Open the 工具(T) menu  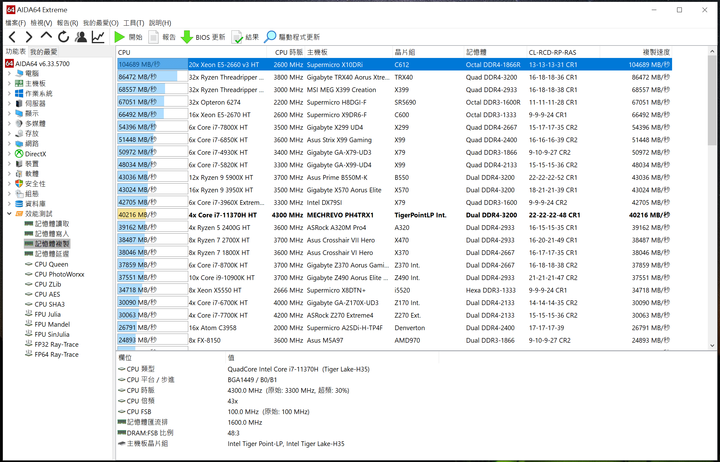tap(134, 23)
